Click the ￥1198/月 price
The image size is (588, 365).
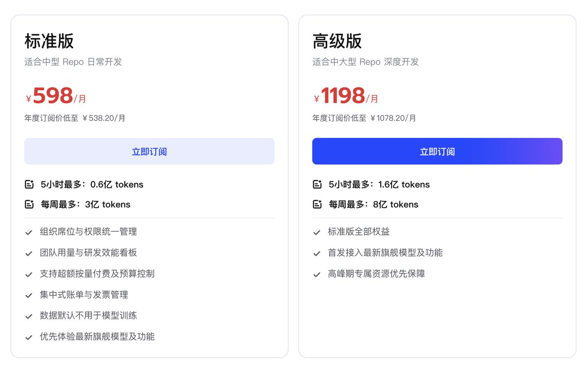pyautogui.click(x=346, y=96)
